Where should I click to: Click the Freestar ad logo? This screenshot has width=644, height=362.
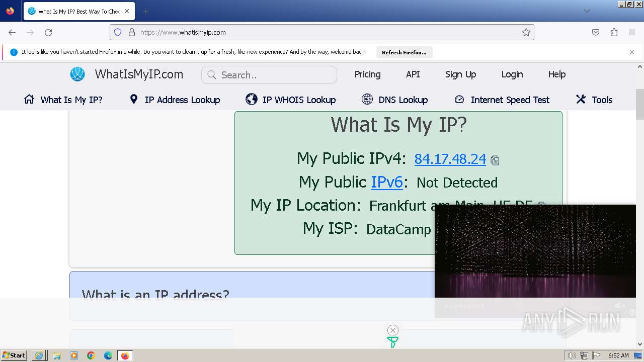pyautogui.click(x=392, y=342)
